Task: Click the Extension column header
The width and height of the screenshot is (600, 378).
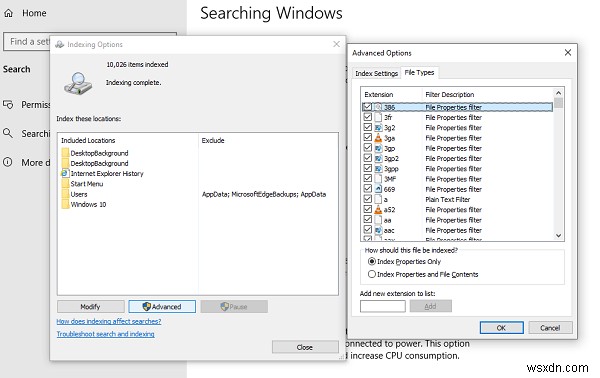Action: (x=391, y=94)
